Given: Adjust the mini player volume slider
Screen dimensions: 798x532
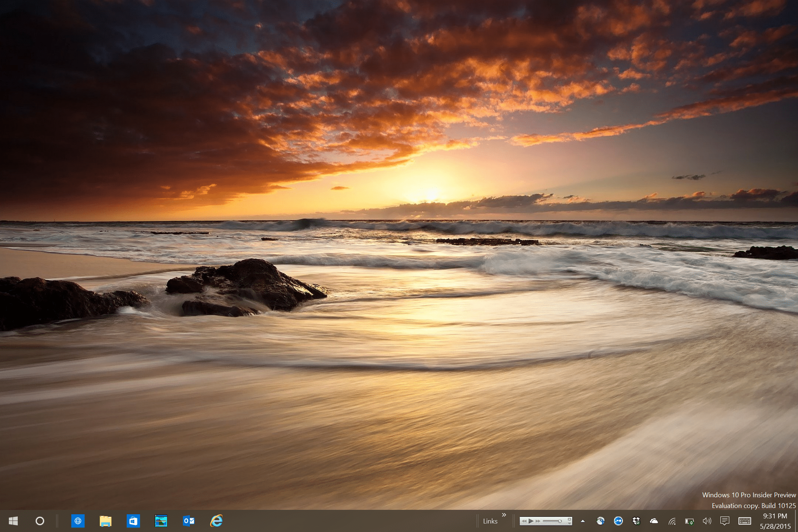Looking at the screenshot, I should [552, 521].
